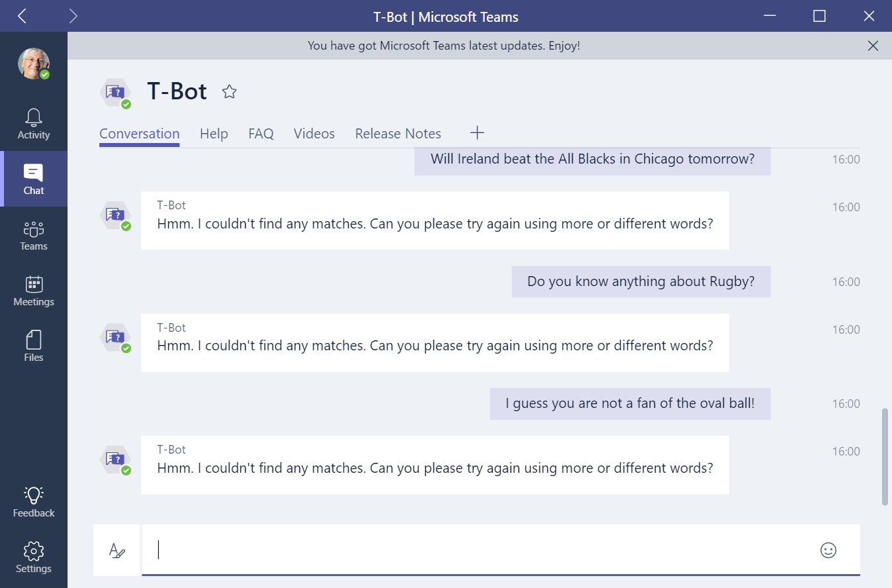Go back with the left arrow
Image resolution: width=892 pixels, height=588 pixels.
tap(23, 16)
